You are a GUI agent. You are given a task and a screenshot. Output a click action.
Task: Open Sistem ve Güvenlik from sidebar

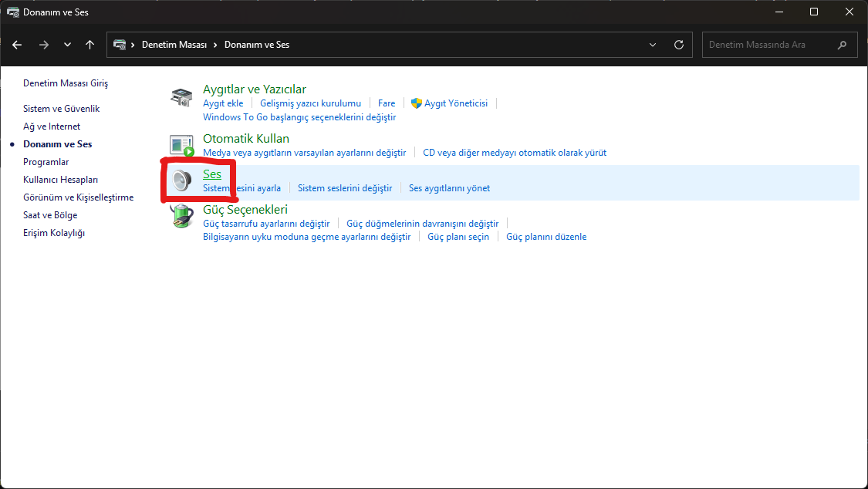point(62,109)
